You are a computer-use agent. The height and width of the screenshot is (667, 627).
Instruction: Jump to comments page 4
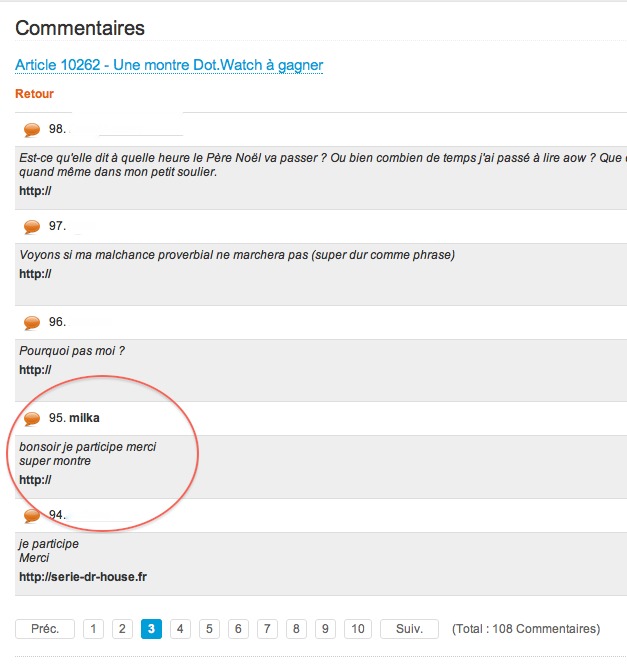180,629
